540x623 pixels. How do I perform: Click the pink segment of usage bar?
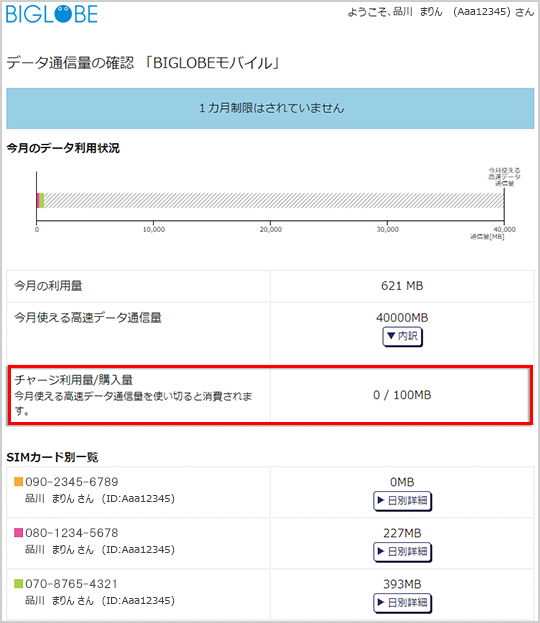click(x=38, y=200)
